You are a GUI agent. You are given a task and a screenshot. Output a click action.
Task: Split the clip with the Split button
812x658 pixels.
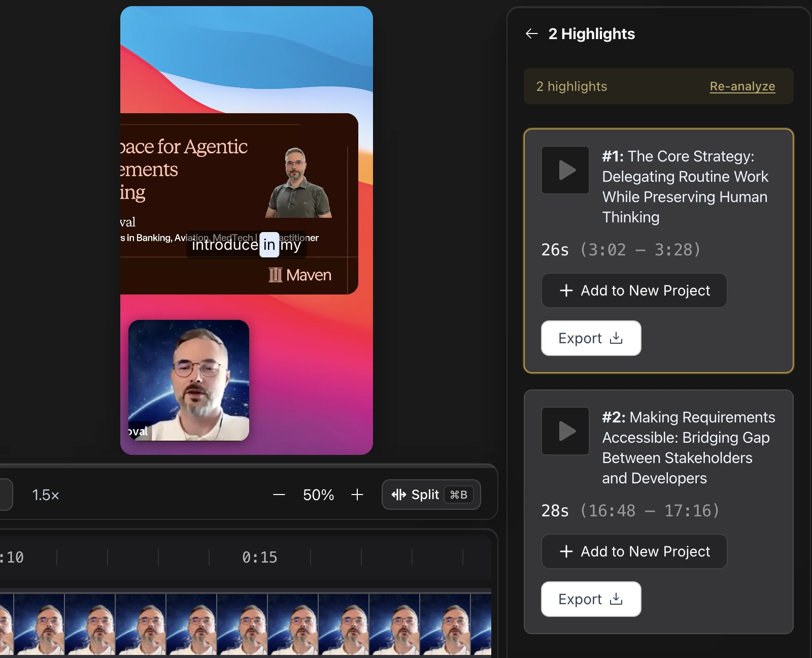[x=431, y=495]
